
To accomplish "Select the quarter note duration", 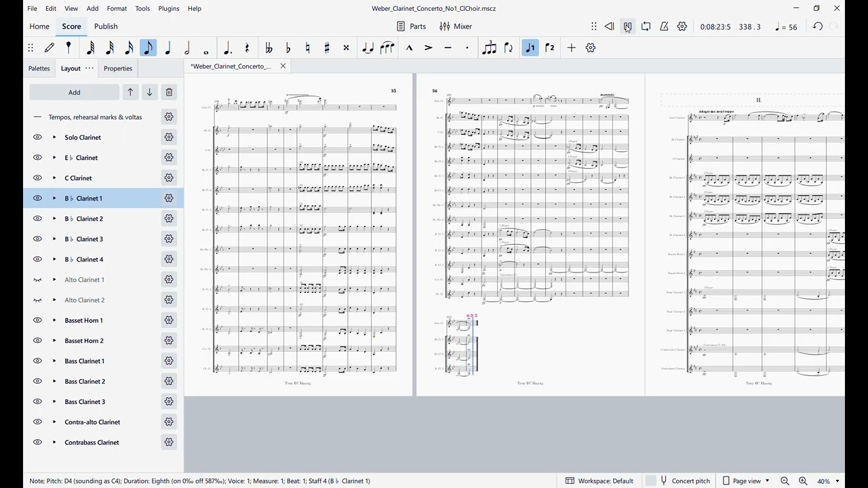I will pyautogui.click(x=168, y=47).
